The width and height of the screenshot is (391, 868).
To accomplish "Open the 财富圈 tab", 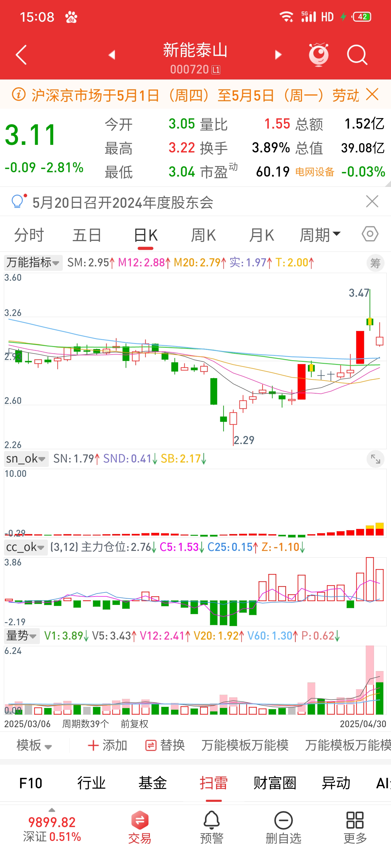I will point(275,783).
